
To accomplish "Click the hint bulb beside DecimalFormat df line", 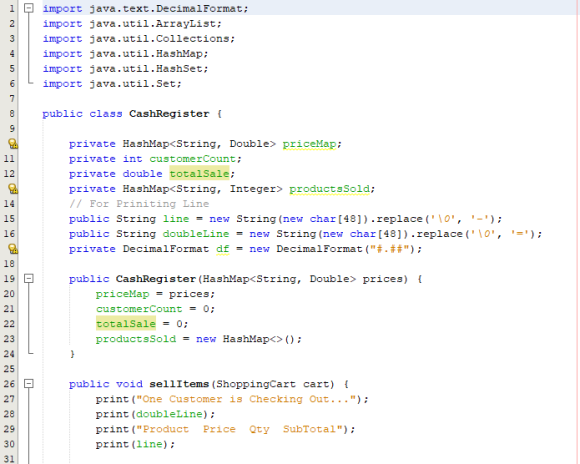I will tap(13, 249).
